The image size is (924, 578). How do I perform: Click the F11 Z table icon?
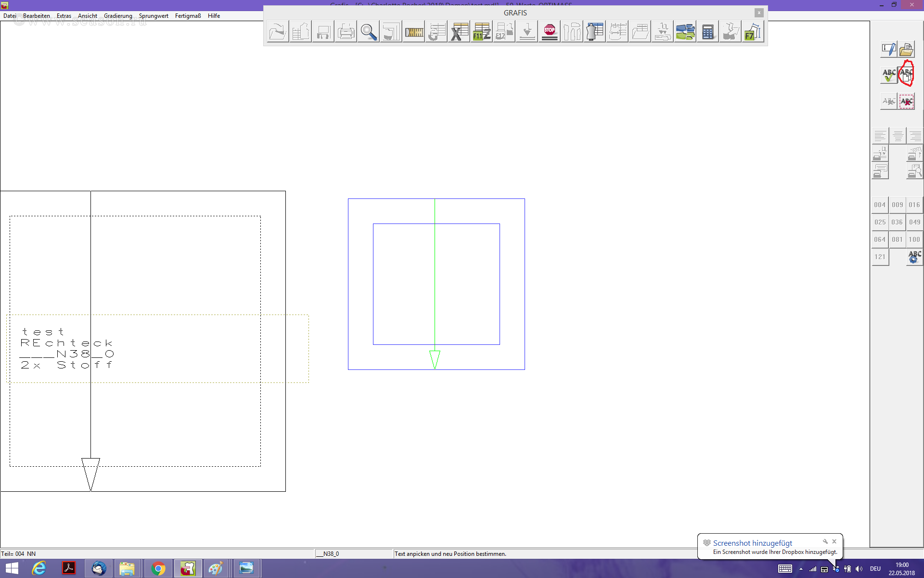click(481, 32)
